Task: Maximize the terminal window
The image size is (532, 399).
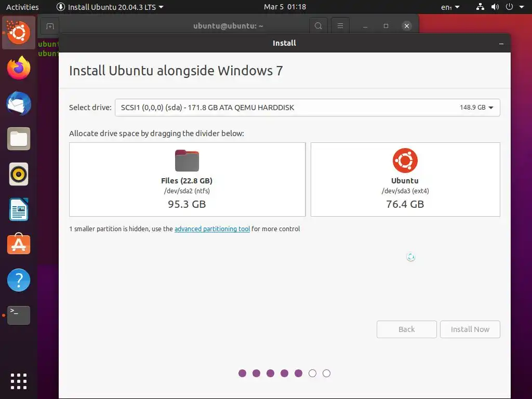Action: (x=386, y=26)
